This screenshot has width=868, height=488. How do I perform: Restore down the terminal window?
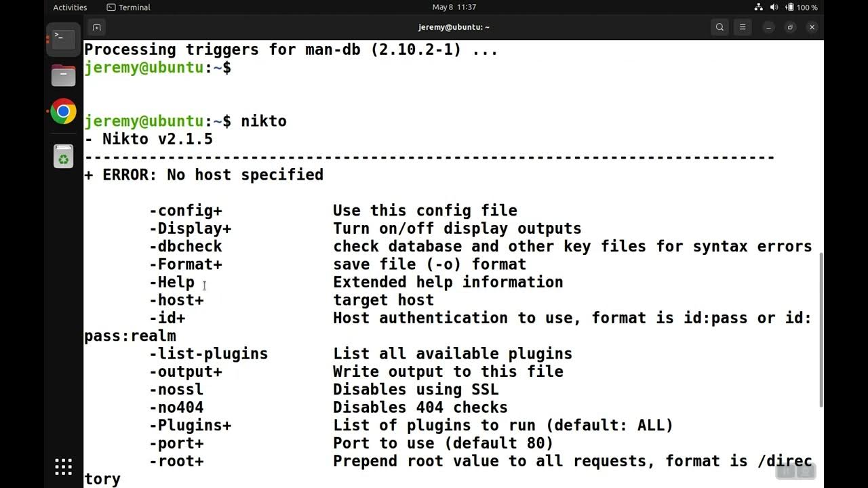point(790,27)
